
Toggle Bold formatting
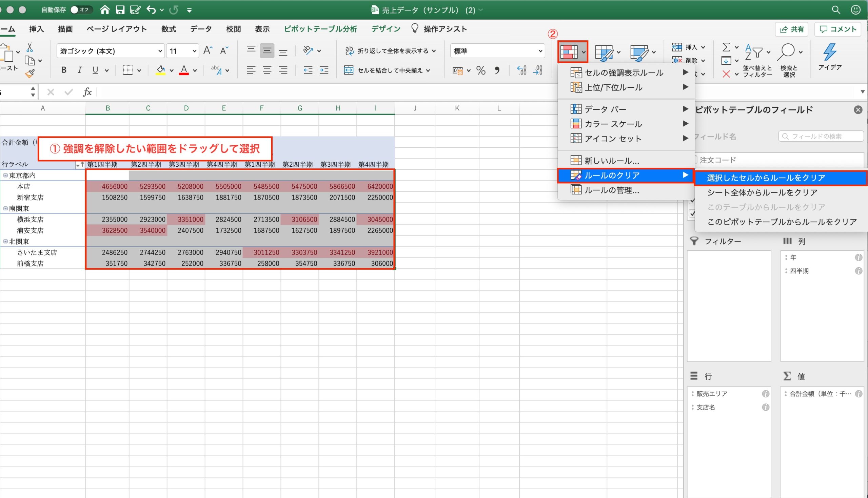(x=64, y=70)
